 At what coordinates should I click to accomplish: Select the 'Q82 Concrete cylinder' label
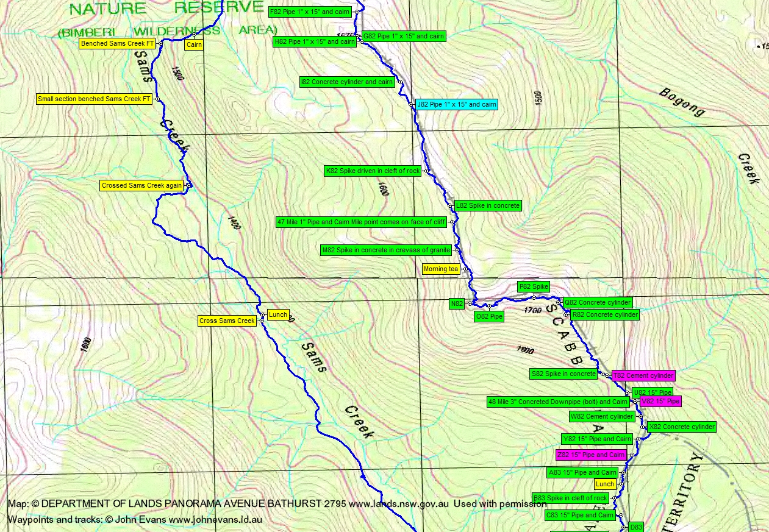tap(598, 302)
